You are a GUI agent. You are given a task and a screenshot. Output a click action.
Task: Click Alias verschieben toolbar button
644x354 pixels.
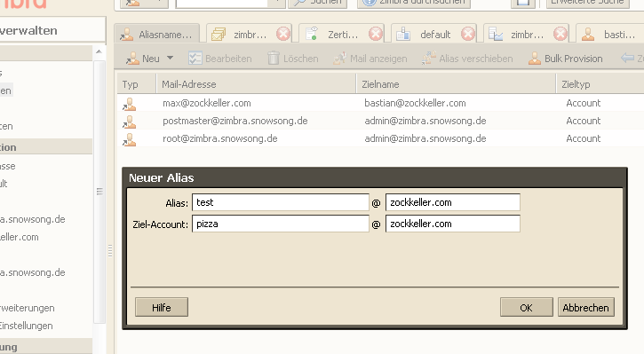pos(467,59)
